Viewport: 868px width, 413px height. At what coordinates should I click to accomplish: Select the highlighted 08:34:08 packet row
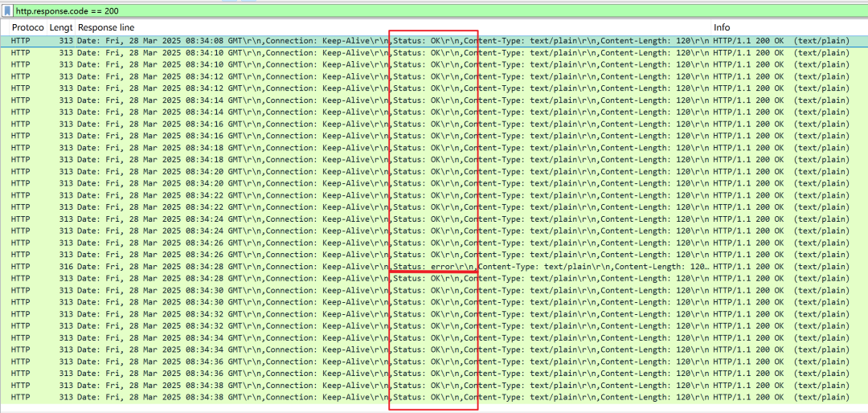[x=241, y=40]
